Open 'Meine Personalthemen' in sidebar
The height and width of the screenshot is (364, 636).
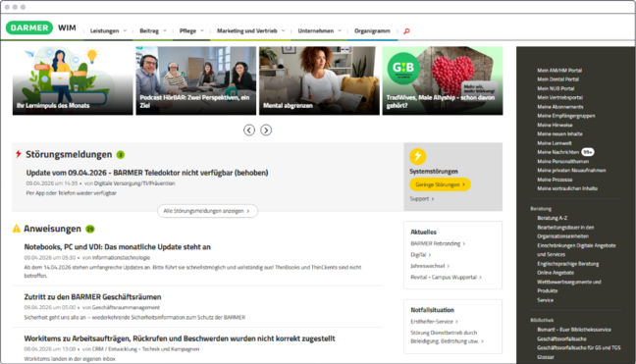pyautogui.click(x=562, y=161)
